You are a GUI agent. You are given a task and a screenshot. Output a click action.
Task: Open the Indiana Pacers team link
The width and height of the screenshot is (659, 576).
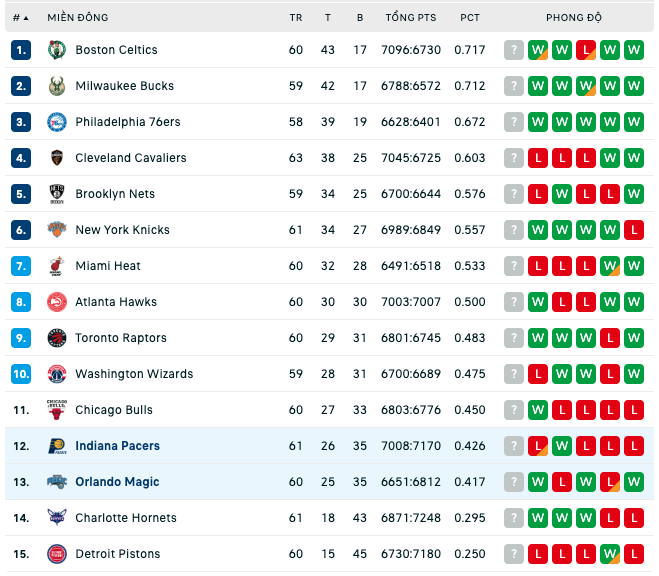coord(118,446)
